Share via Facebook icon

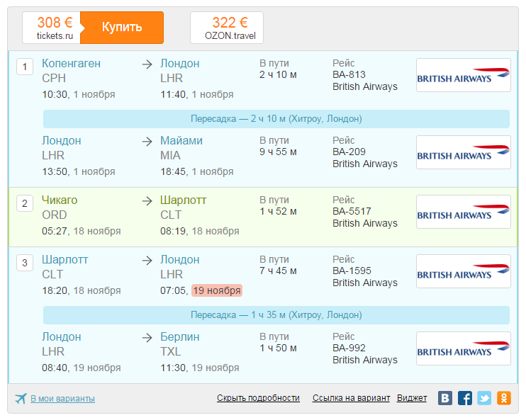click(x=464, y=398)
